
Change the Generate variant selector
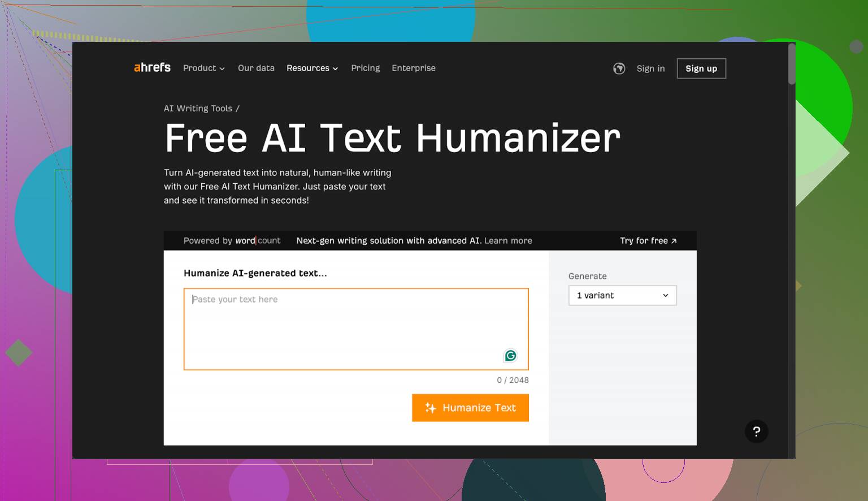coord(622,295)
